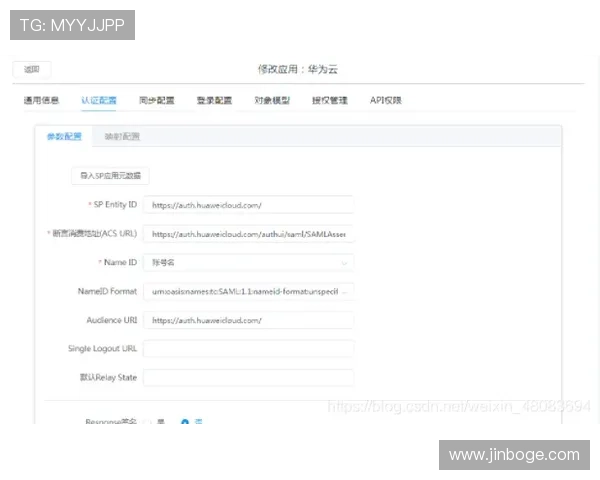Switch to the 映射配置 sub-tab
This screenshot has width=600, height=480.
(x=122, y=136)
